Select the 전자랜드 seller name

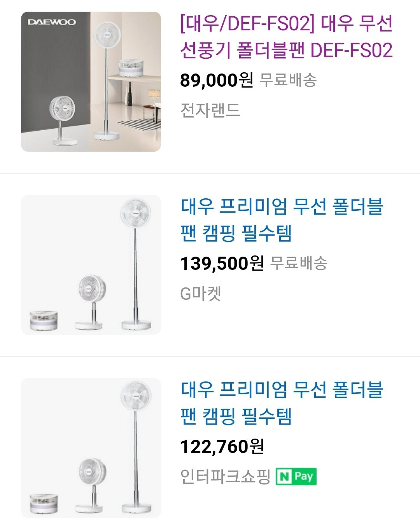[210, 110]
